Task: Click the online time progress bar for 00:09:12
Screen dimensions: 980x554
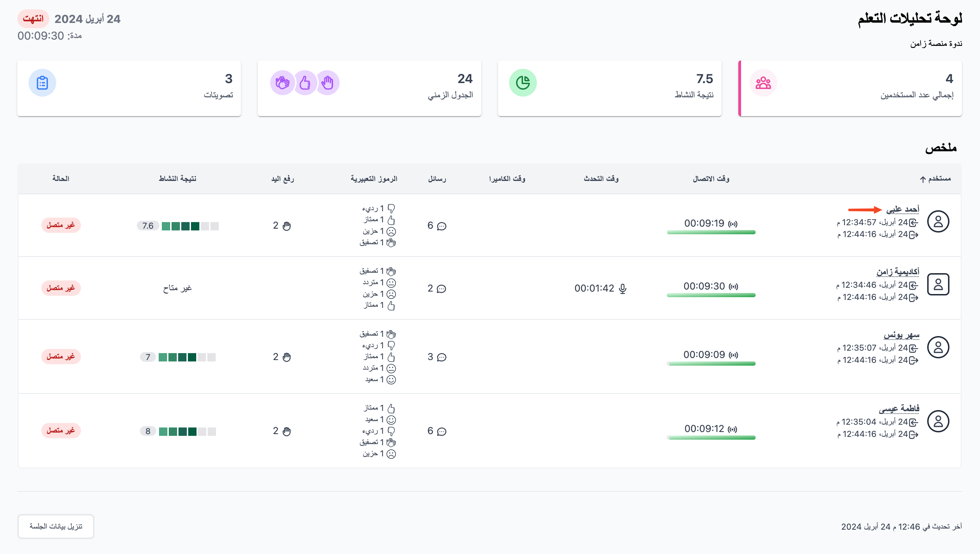Action: point(711,438)
